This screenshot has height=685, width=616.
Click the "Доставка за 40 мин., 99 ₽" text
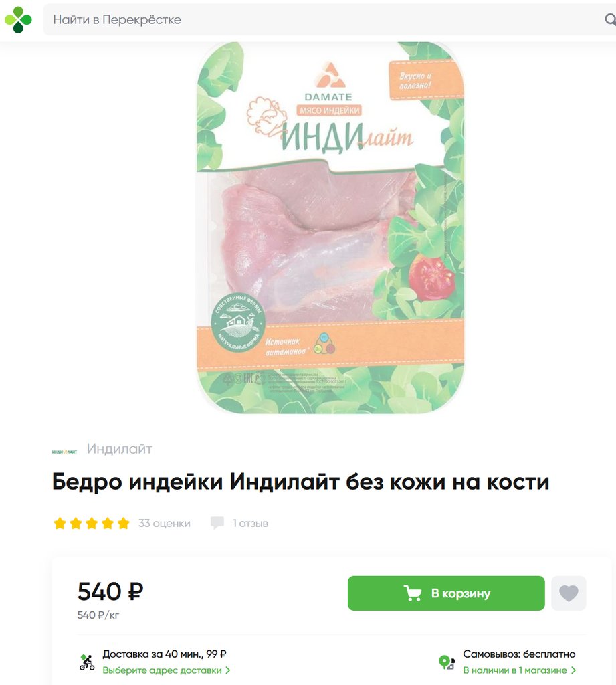pyautogui.click(x=165, y=654)
